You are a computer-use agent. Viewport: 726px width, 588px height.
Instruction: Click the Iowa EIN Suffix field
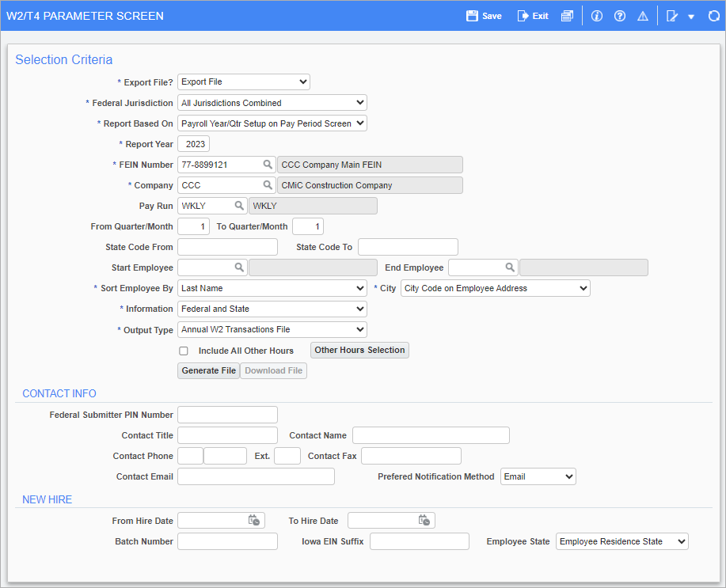(x=420, y=541)
